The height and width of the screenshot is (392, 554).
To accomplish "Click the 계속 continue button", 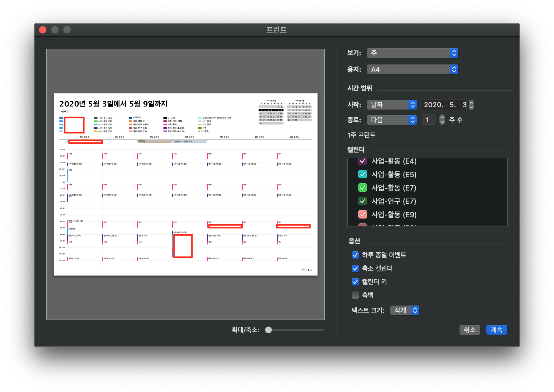I will pyautogui.click(x=496, y=330).
